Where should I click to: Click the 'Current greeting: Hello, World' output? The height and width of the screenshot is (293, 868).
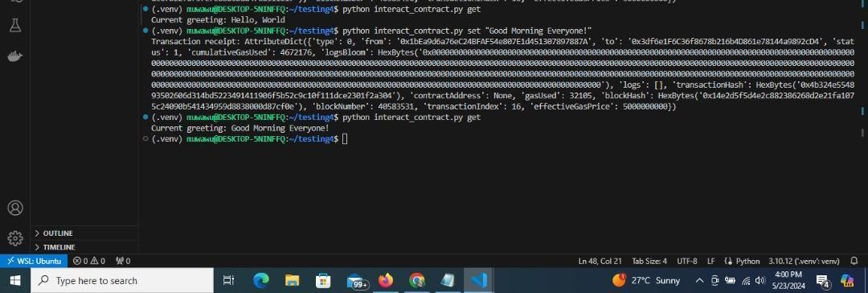coord(218,20)
